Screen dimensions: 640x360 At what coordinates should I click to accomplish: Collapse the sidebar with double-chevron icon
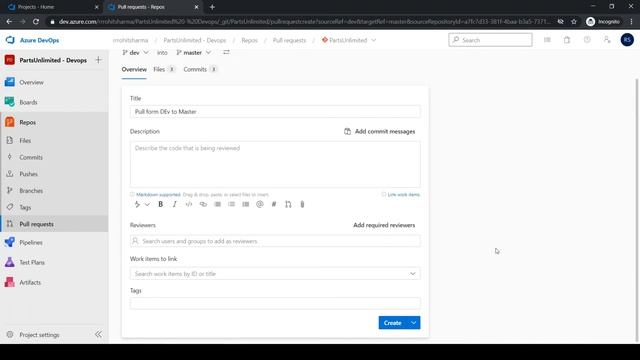pos(98,334)
